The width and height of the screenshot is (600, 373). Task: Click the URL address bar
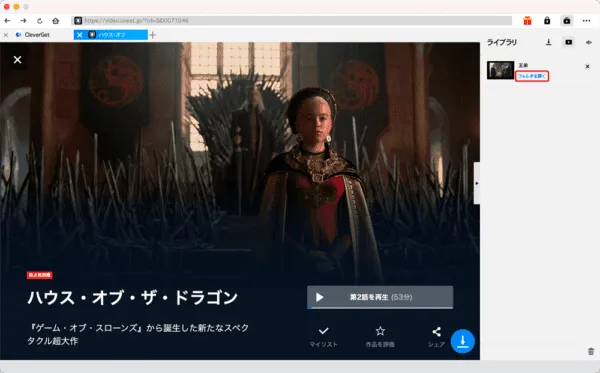292,21
